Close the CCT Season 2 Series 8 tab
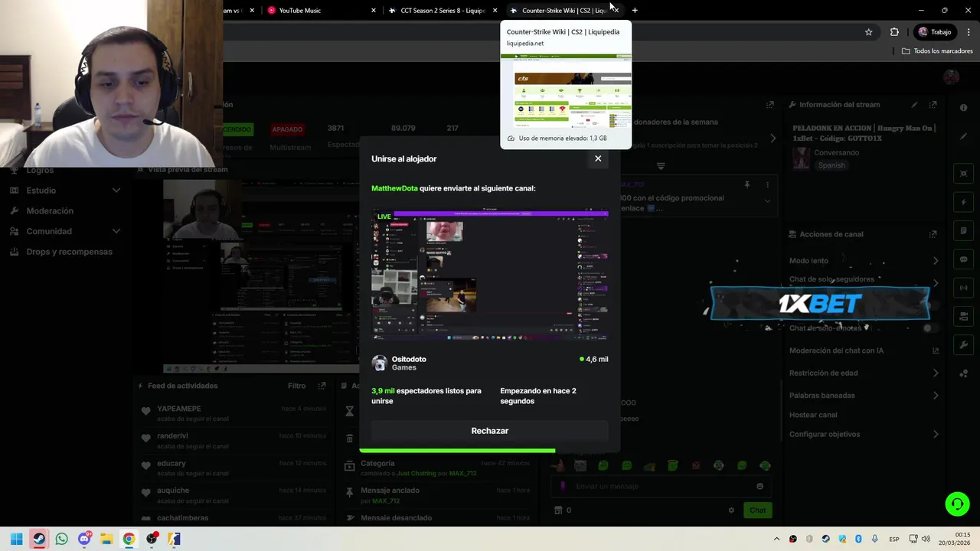The image size is (980, 551). click(495, 11)
